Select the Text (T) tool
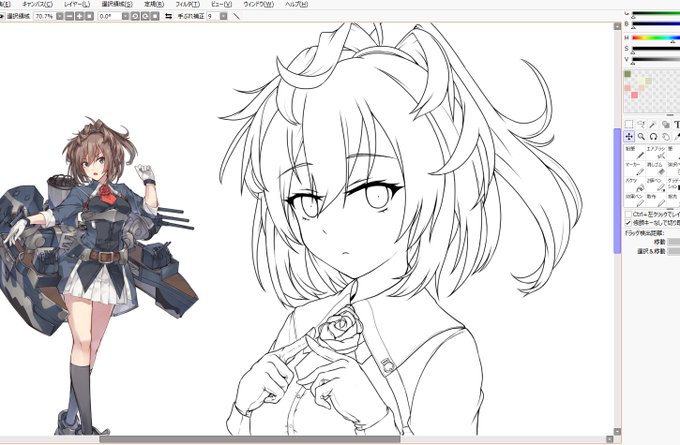This screenshot has width=680, height=445. click(677, 125)
